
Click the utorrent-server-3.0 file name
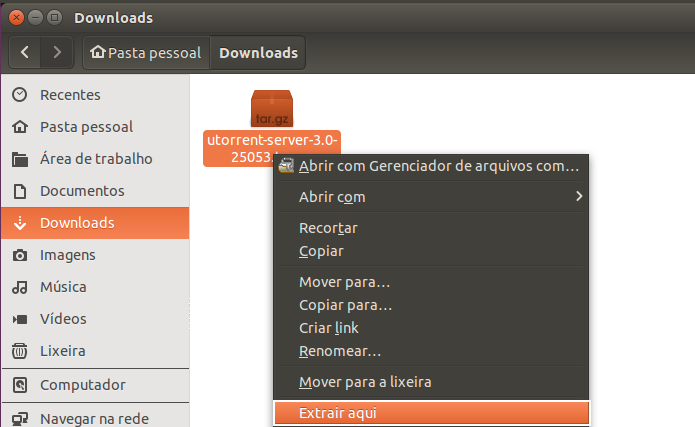[272, 149]
